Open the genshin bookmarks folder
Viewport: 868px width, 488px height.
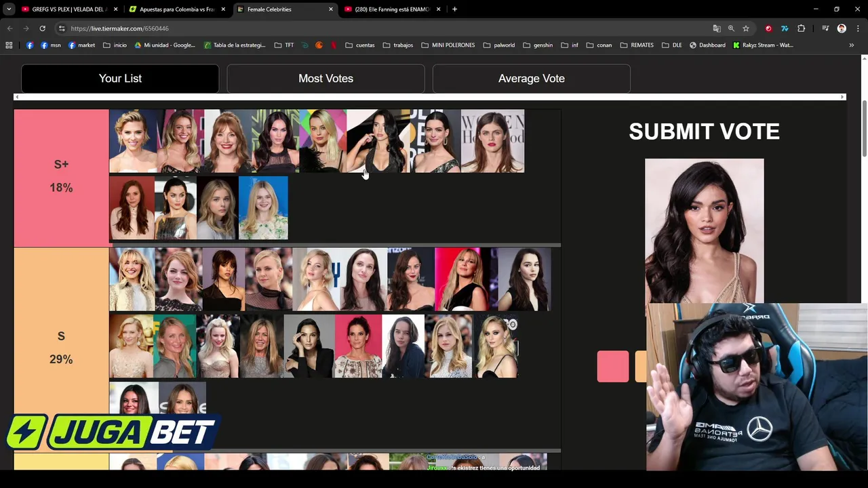[x=538, y=45]
